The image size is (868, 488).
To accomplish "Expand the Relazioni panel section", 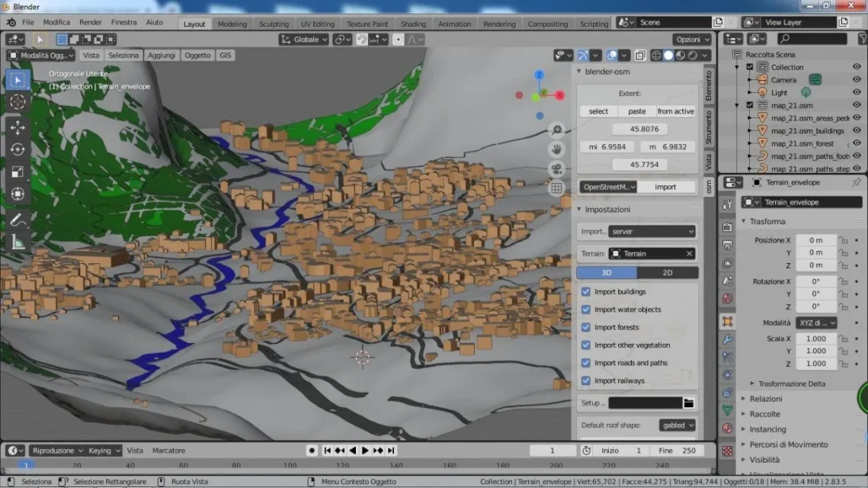I will point(765,399).
